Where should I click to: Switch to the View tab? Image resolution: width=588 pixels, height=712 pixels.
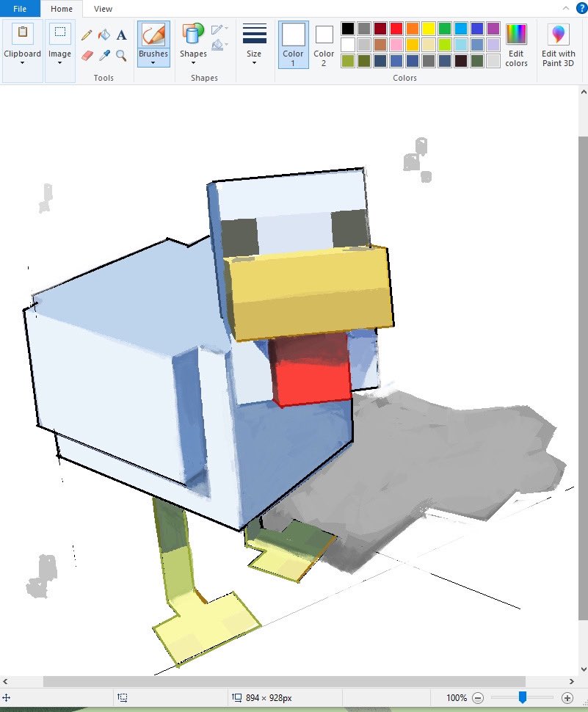pyautogui.click(x=103, y=9)
